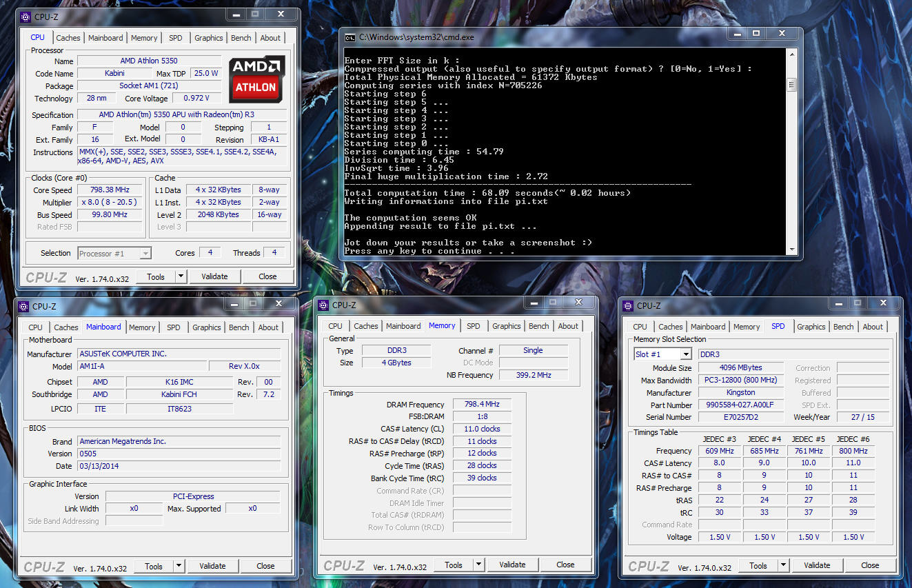Click the Serial Number field E70257D2
This screenshot has width=912, height=588.
tap(741, 417)
